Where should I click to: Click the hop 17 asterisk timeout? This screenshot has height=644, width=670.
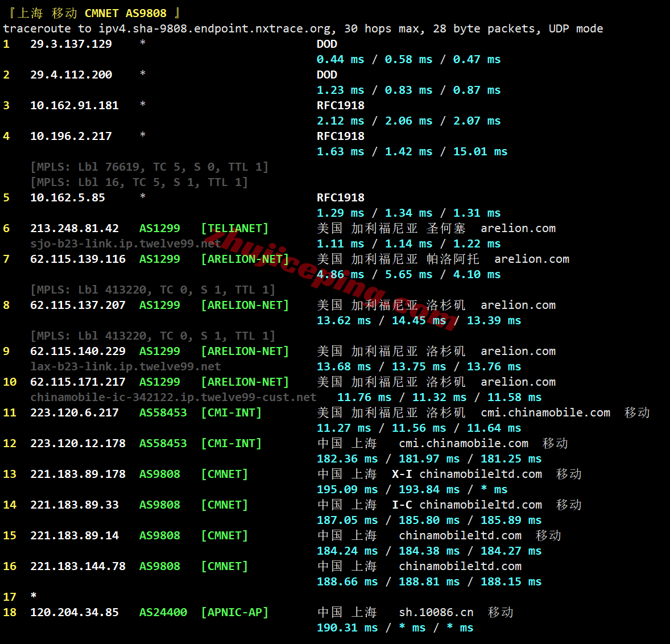click(34, 596)
